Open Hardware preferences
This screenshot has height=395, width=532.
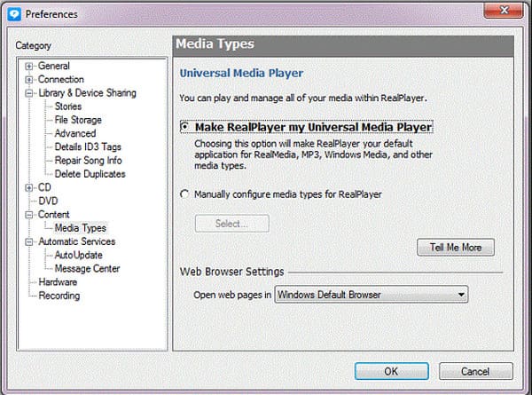coord(58,282)
